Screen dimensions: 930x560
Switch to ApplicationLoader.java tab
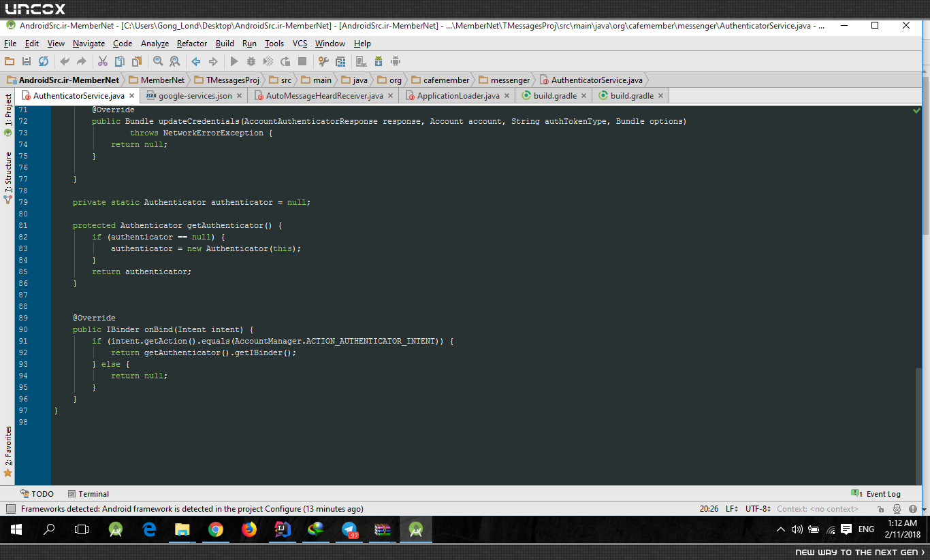pyautogui.click(x=458, y=96)
